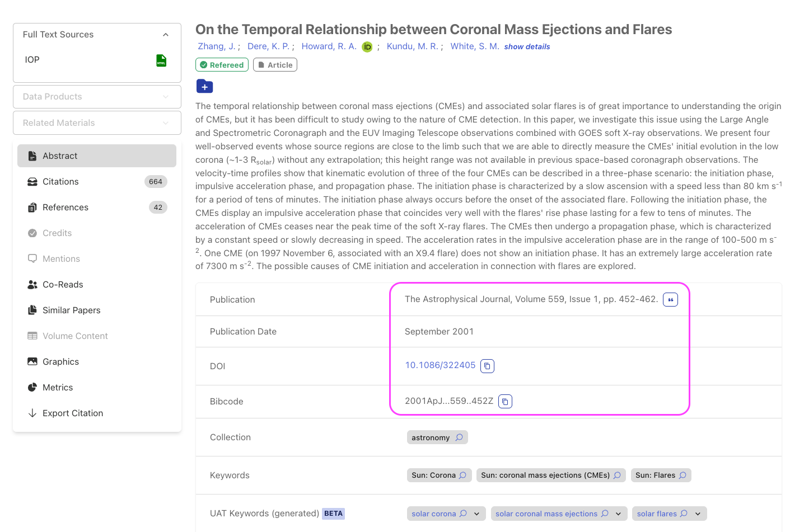Viewport: 804px width, 532px height.
Task: Search the astronomy collection magnifier icon
Action: click(x=459, y=437)
